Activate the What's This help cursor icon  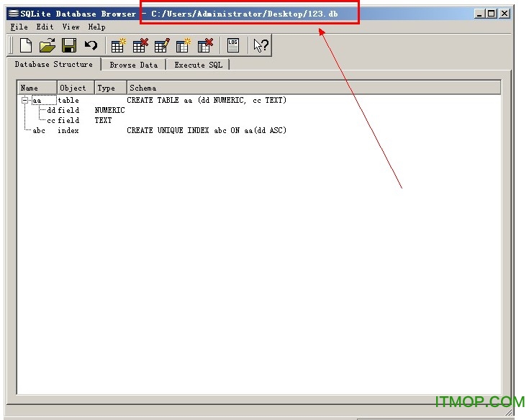pos(261,45)
